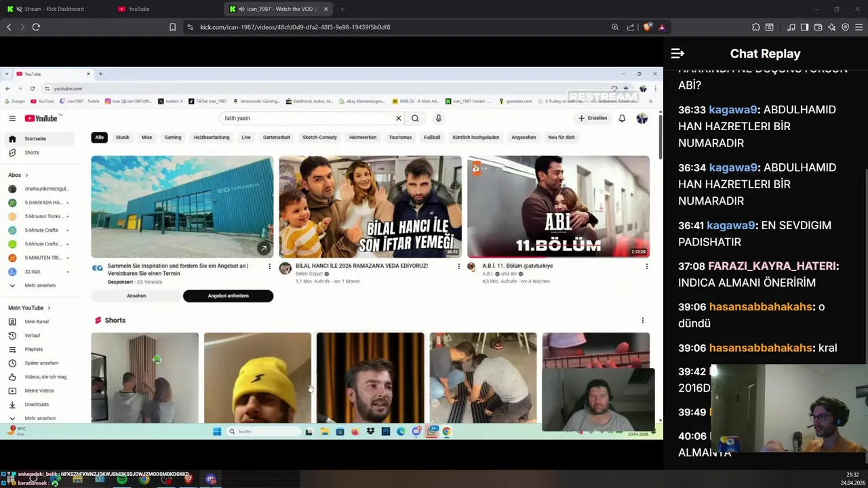Open options for BİLAL HANCI video
This screenshot has height=488, width=868.
point(458,266)
